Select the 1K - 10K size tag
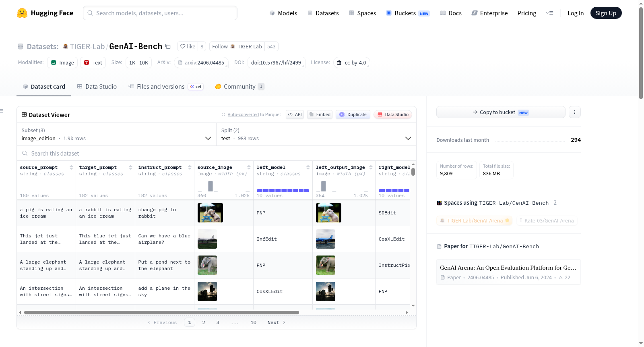The height and width of the screenshot is (347, 644). pyautogui.click(x=138, y=62)
